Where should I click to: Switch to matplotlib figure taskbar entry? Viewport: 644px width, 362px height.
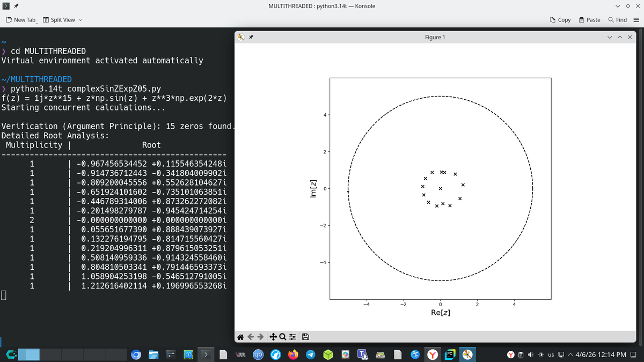pyautogui.click(x=468, y=354)
